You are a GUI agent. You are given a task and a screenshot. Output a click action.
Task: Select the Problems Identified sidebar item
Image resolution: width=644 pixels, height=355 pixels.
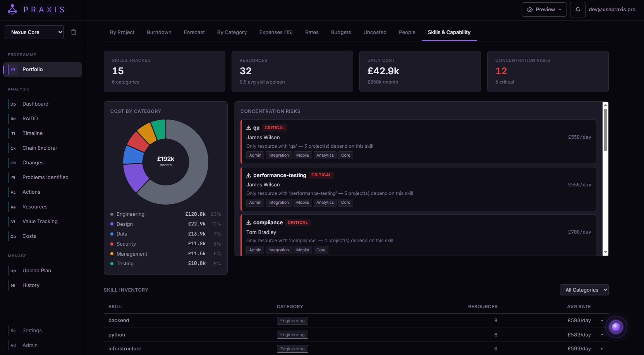pos(45,177)
